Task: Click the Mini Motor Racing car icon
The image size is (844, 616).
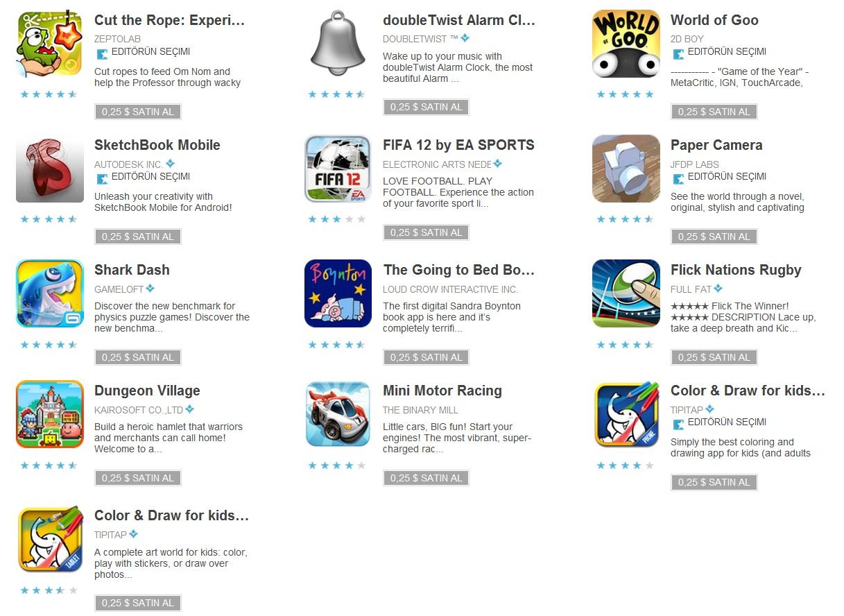Action: 338,414
